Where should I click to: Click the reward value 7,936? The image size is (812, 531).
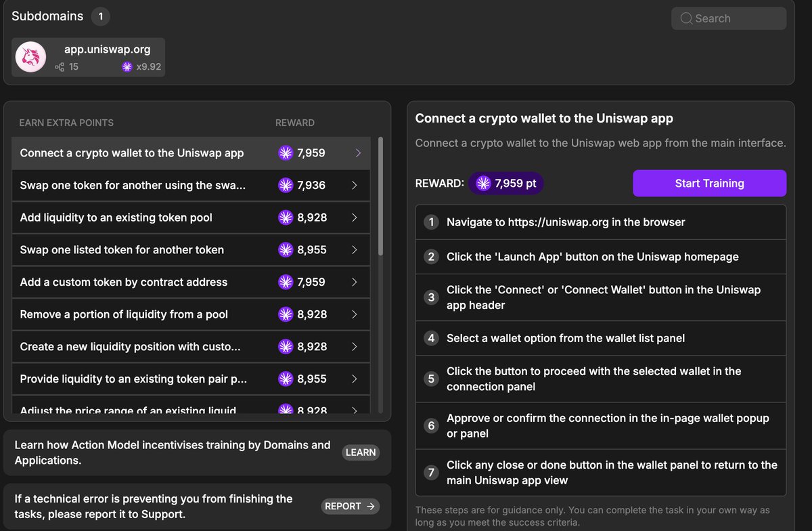pos(311,185)
